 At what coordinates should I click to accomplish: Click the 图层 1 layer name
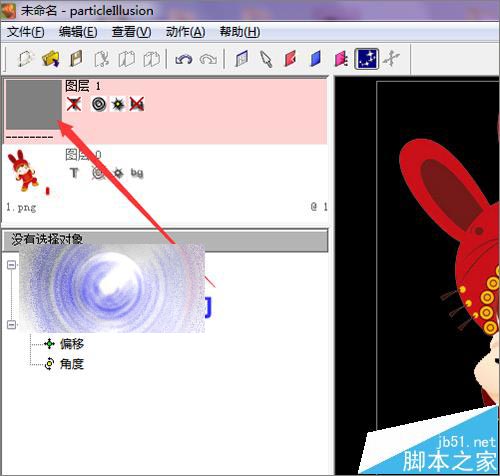(83, 86)
